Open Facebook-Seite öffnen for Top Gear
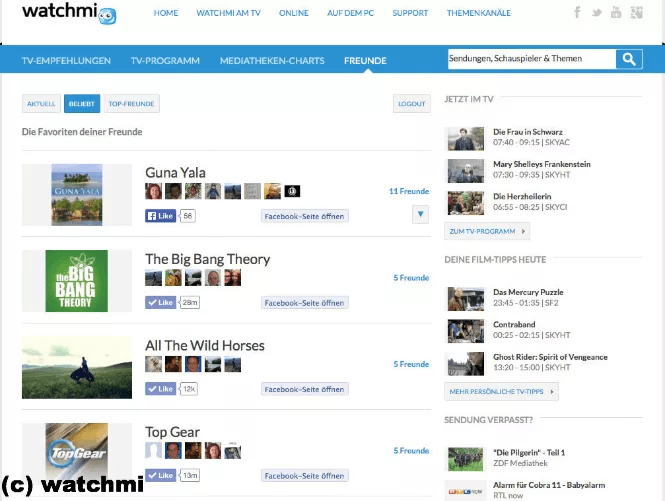 (305, 476)
